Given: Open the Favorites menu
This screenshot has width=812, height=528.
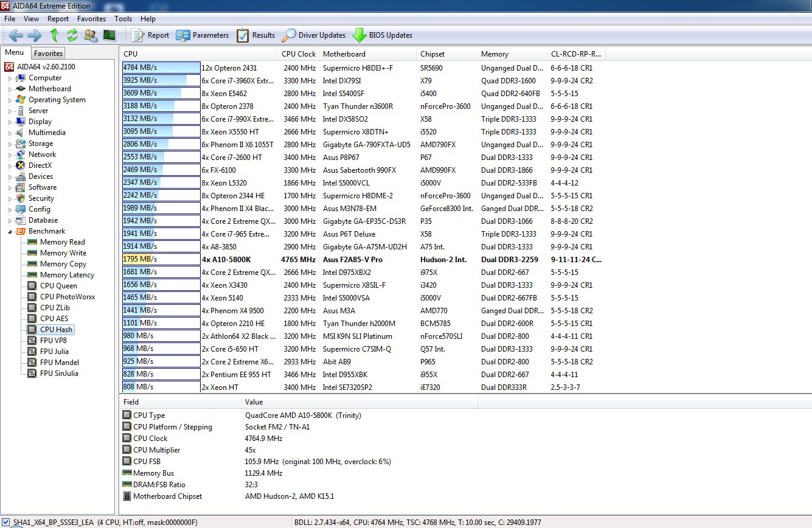Looking at the screenshot, I should [x=91, y=19].
